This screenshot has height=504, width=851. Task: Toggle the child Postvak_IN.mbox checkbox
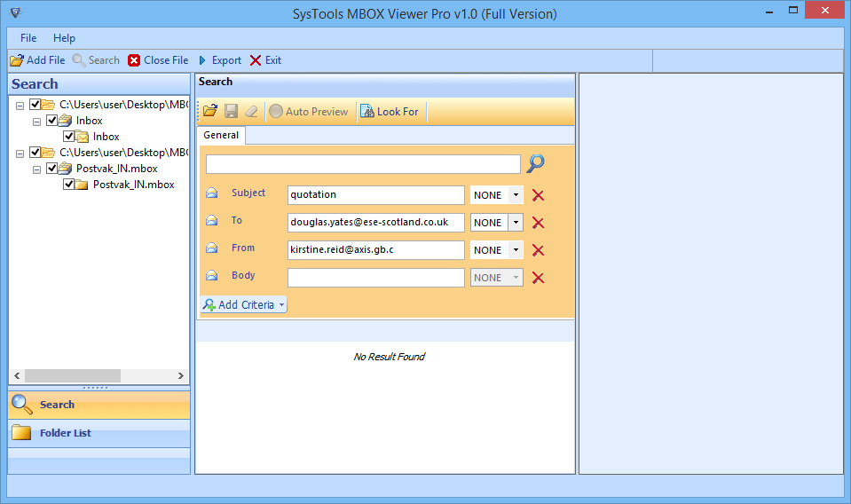pyautogui.click(x=68, y=184)
